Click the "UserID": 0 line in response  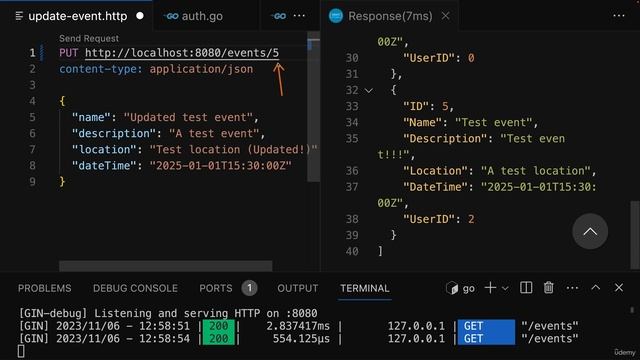(438, 58)
